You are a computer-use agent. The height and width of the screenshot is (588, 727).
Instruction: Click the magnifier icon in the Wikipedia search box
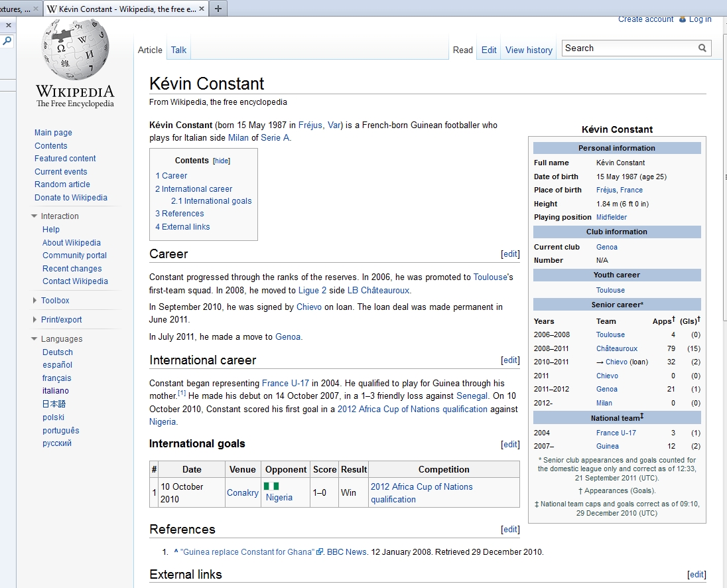(x=702, y=48)
